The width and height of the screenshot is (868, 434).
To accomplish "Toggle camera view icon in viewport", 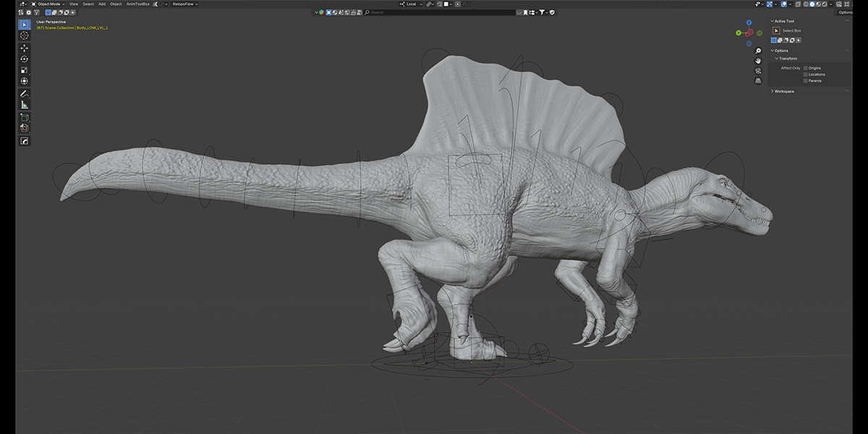I will (758, 70).
